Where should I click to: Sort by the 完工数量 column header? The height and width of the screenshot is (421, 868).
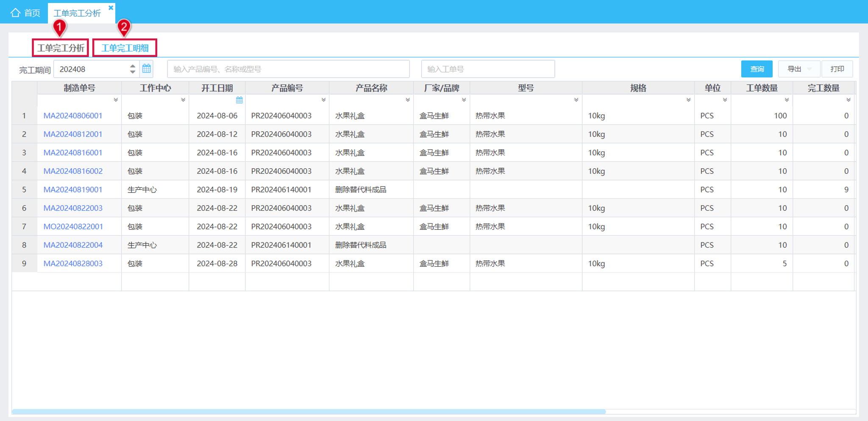coord(823,88)
